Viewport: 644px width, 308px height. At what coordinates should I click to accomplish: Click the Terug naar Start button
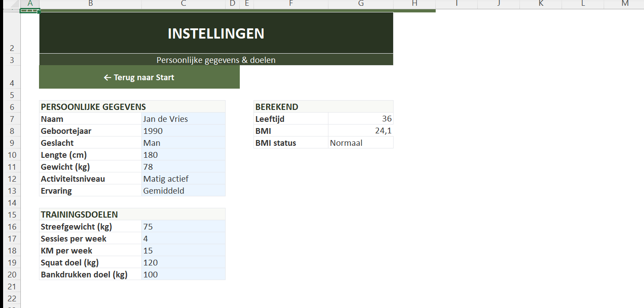[139, 78]
